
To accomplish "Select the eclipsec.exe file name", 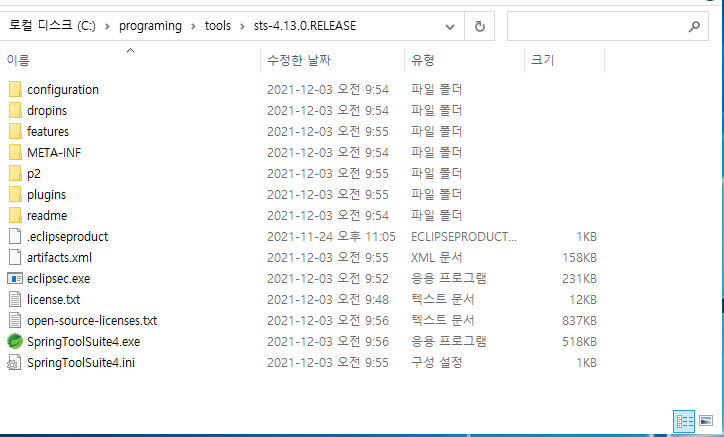I will coord(58,279).
